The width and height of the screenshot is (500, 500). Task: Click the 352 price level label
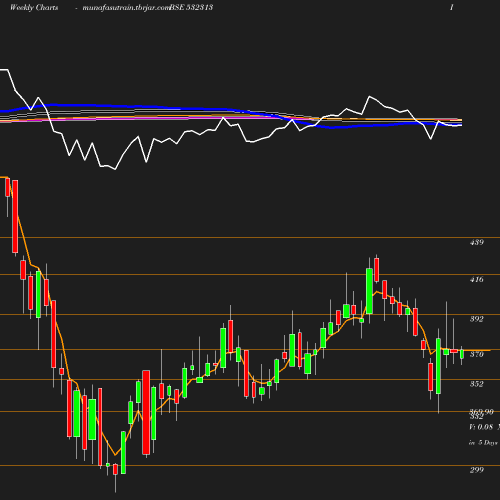point(477,384)
